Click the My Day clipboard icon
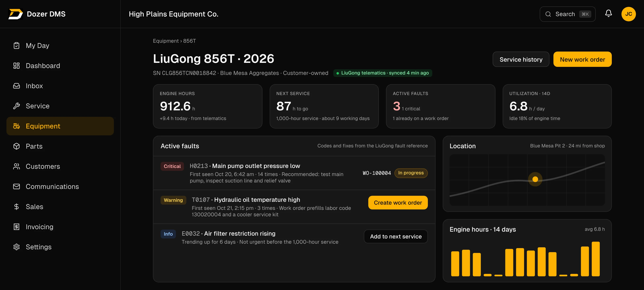 click(17, 46)
